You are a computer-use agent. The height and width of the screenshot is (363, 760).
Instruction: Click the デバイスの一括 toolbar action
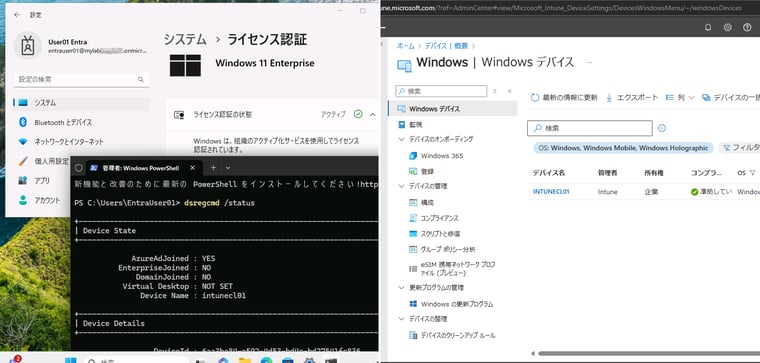(731, 97)
